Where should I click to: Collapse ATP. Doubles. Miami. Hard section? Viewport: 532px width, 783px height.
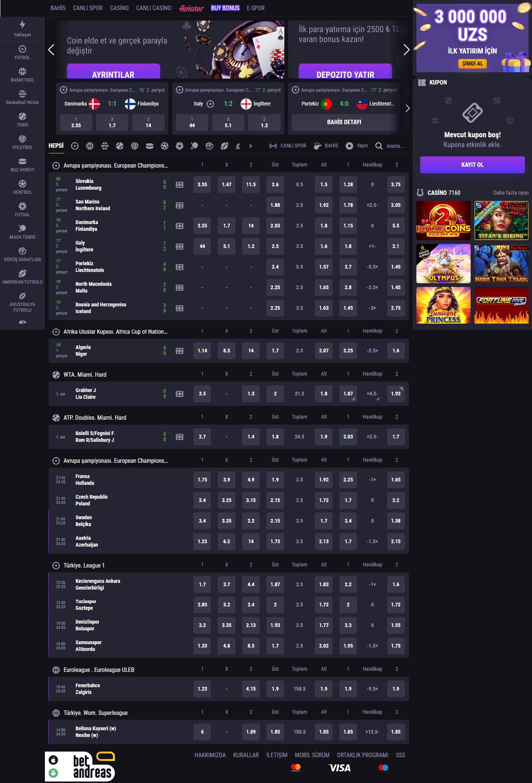[89, 418]
